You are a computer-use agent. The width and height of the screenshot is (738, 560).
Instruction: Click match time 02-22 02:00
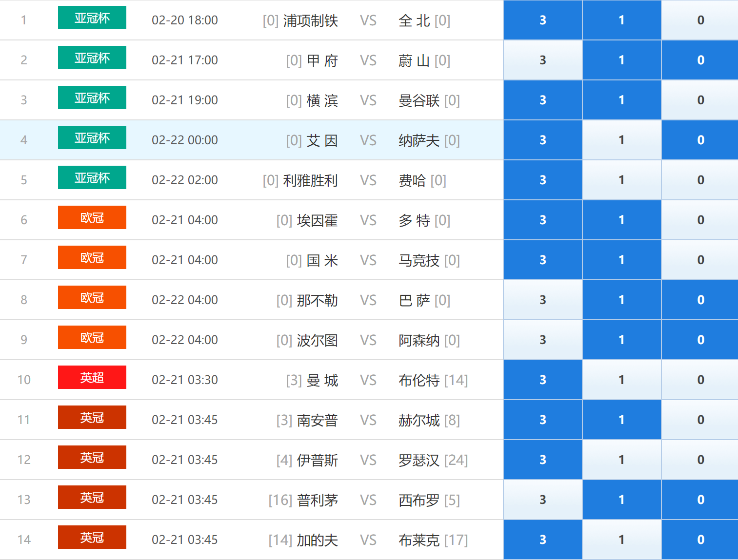pyautogui.click(x=185, y=180)
